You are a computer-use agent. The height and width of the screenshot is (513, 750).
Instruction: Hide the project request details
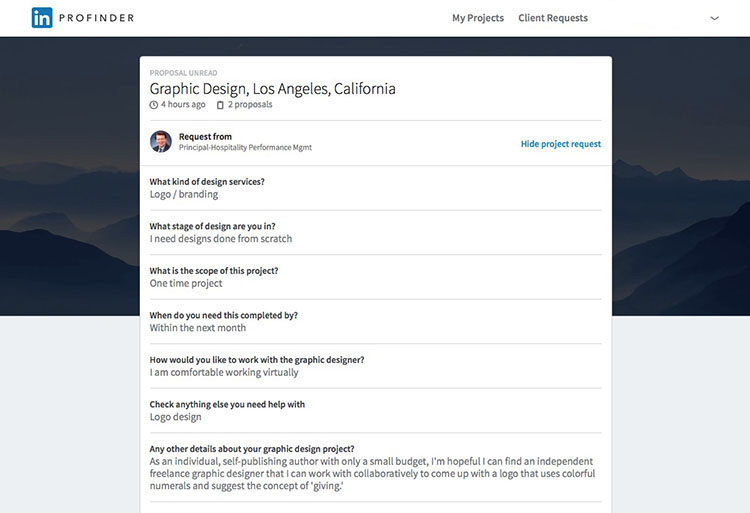[561, 144]
